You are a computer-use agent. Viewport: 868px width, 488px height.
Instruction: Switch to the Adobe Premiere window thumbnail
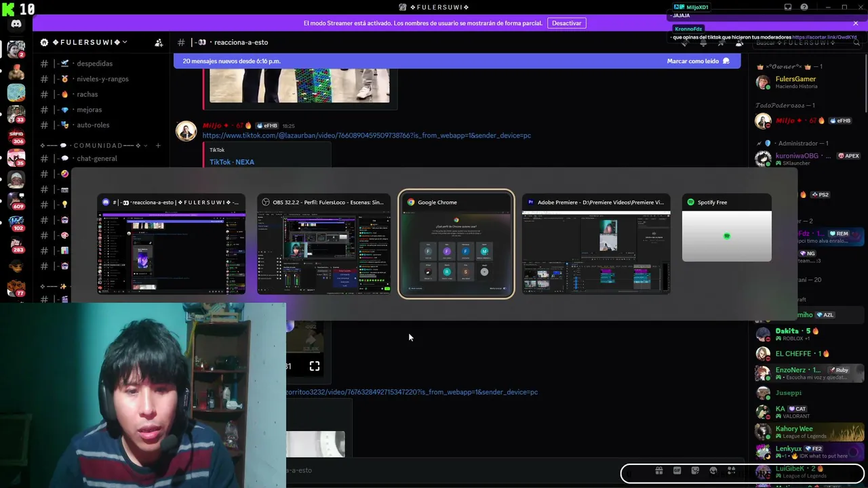click(x=596, y=245)
